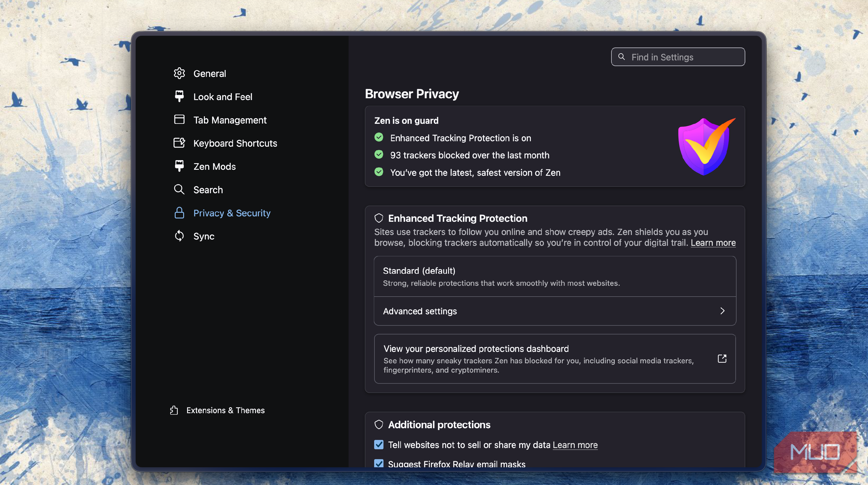Select the Standard (default) protection option
Screen dimensions: 868x485
tap(555, 276)
